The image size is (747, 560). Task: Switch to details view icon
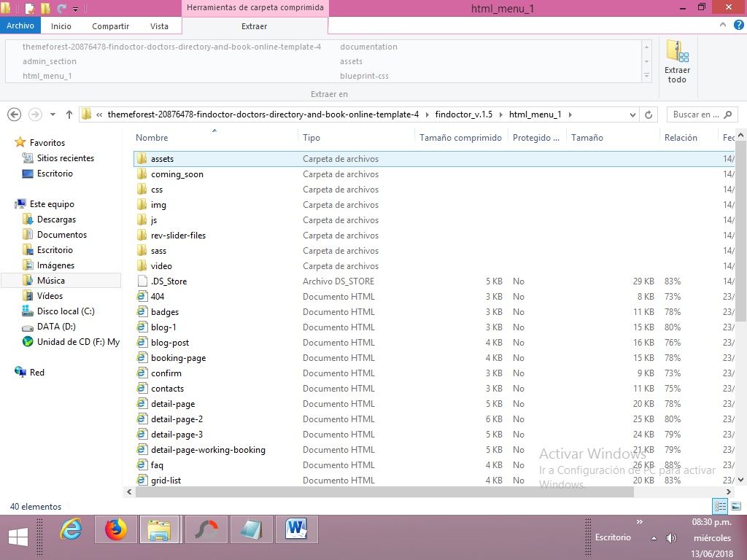point(720,506)
